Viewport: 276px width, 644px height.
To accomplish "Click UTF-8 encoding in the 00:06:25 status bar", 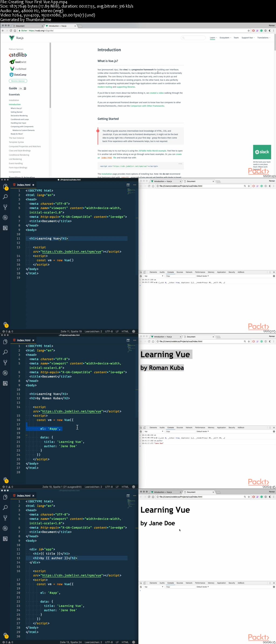I will pos(109,642).
